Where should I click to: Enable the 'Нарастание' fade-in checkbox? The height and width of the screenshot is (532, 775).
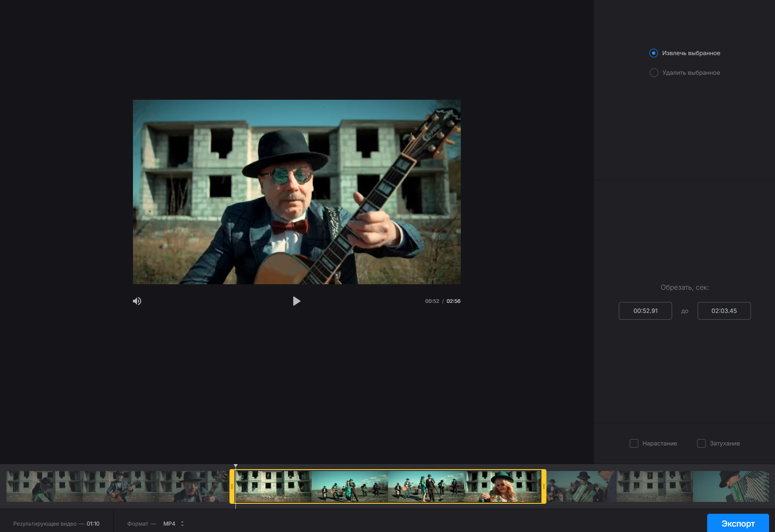(x=634, y=443)
